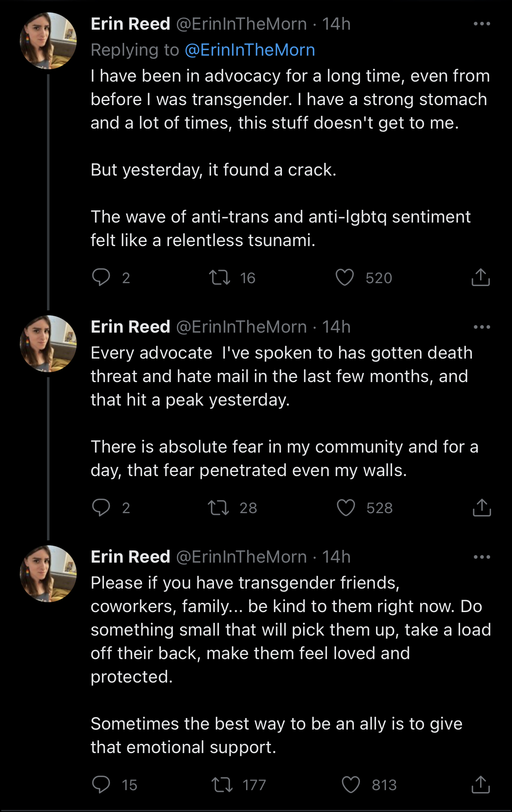The image size is (512, 812).
Task: View Erin Reed's avatar on first tweet
Action: [48, 40]
